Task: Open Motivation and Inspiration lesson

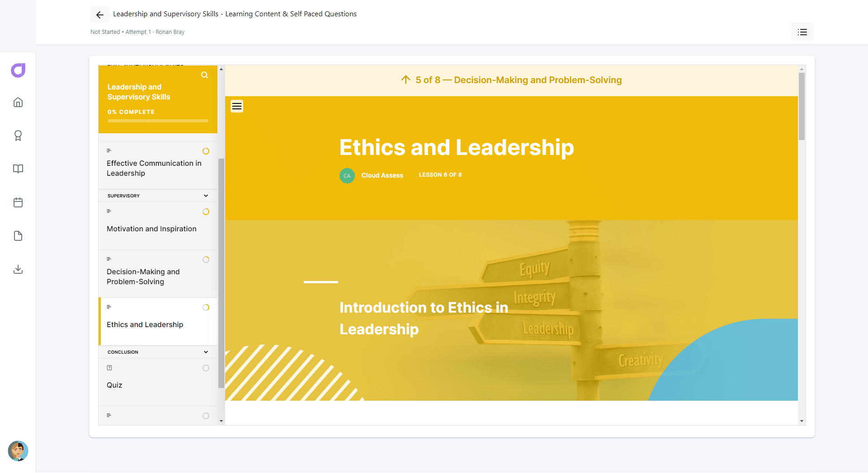Action: pos(158,225)
